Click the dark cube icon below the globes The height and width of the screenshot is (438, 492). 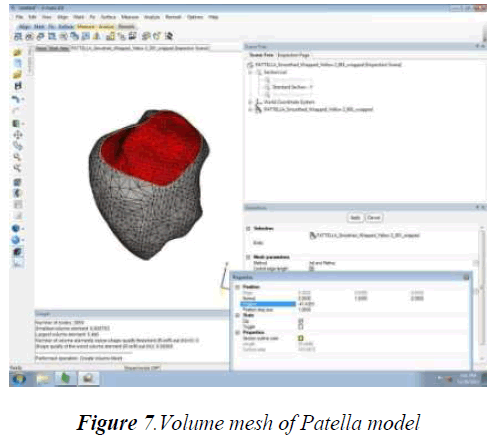click(x=18, y=252)
